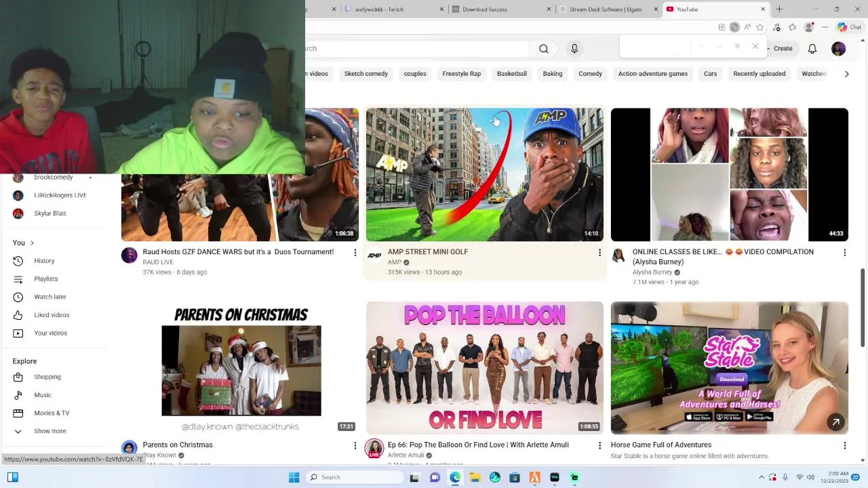Open LilRickRogers LIVE subscription

point(53,195)
